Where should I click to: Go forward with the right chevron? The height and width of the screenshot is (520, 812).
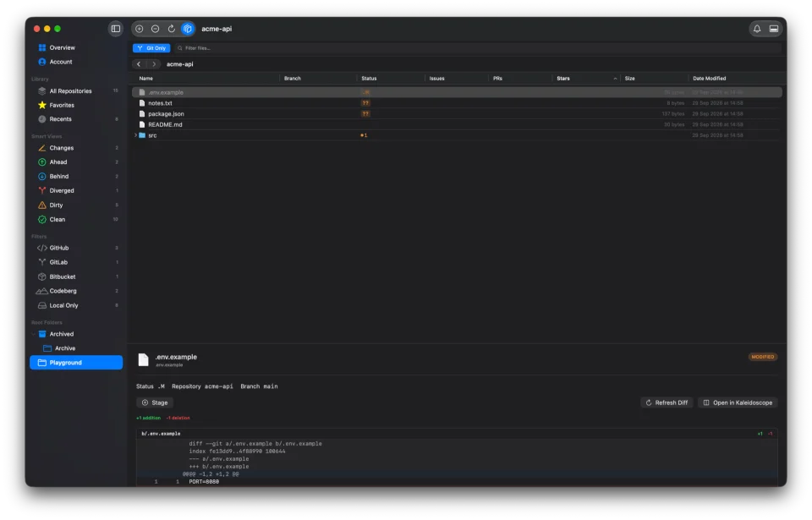pyautogui.click(x=154, y=64)
